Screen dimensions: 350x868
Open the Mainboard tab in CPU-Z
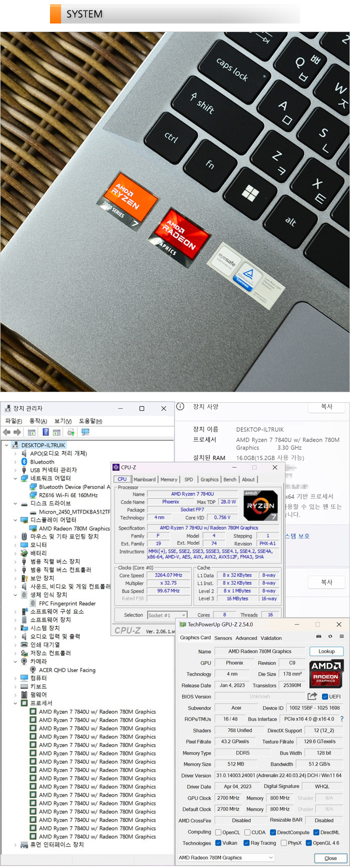[x=144, y=479]
